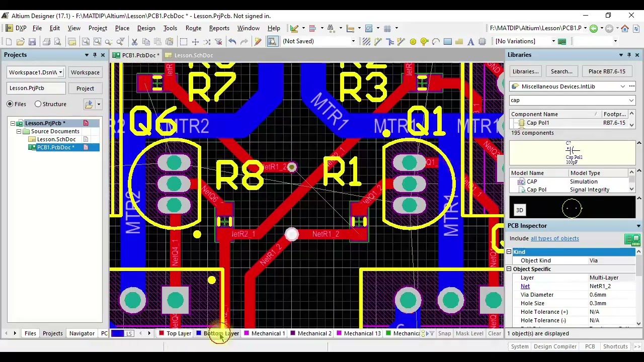Click the Cut scissors icon

[135, 42]
